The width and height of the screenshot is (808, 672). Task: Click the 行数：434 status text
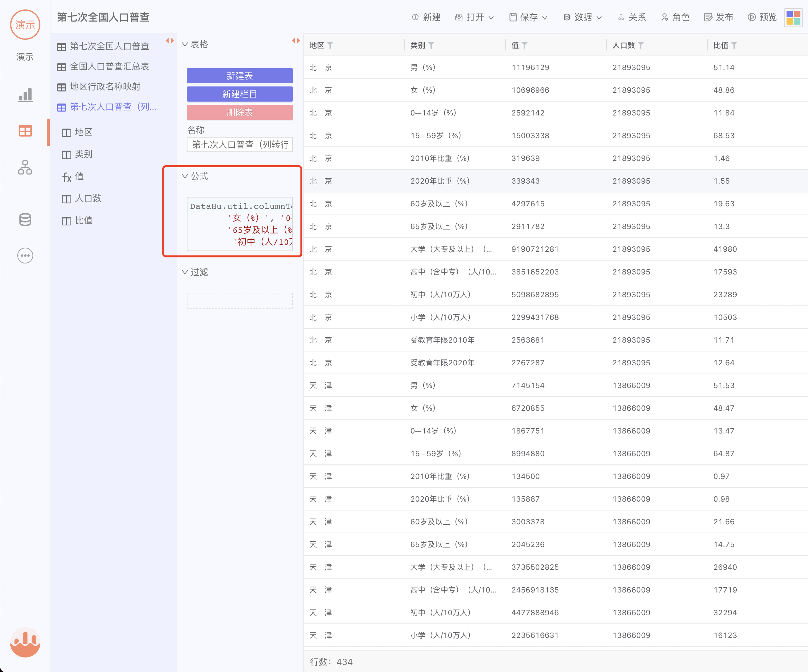[x=331, y=662]
